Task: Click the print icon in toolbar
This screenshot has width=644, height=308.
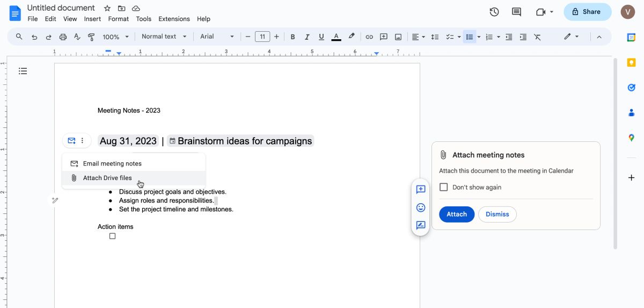Action: 63,37
